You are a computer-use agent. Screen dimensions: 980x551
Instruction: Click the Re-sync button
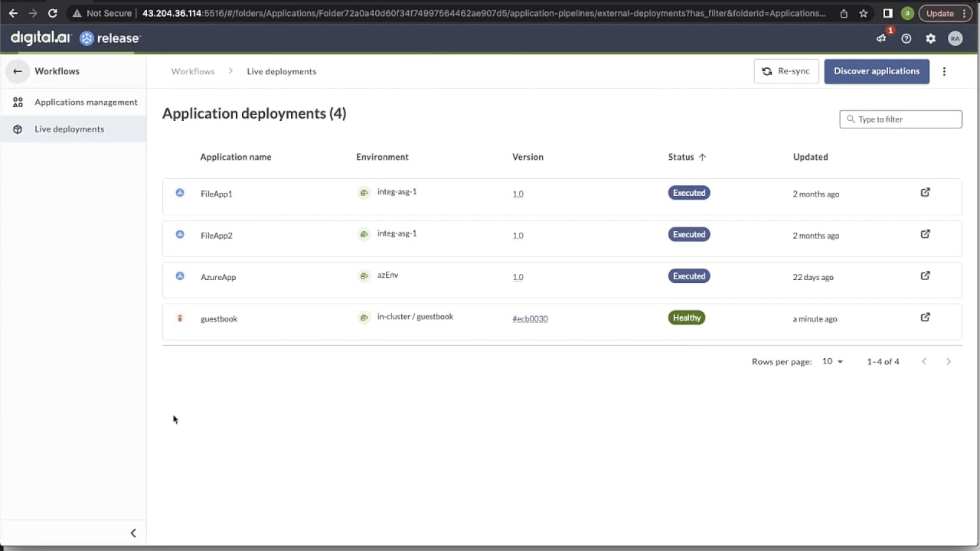coord(786,71)
